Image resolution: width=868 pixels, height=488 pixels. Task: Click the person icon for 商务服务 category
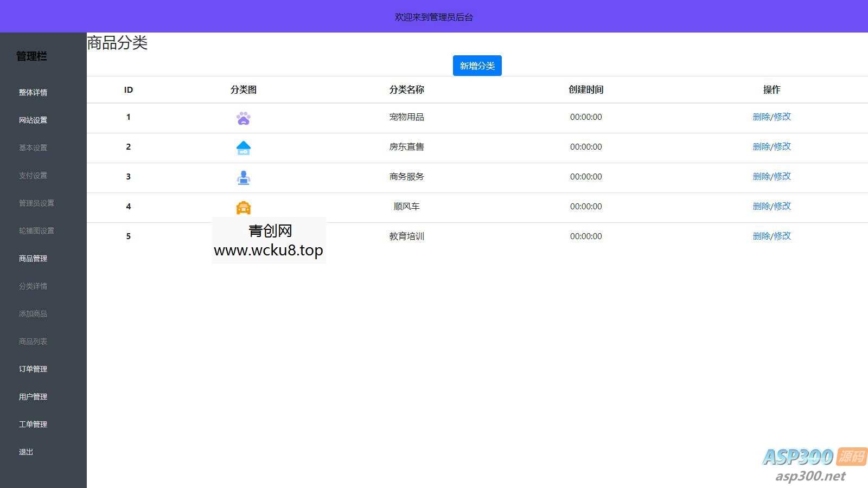coord(244,177)
